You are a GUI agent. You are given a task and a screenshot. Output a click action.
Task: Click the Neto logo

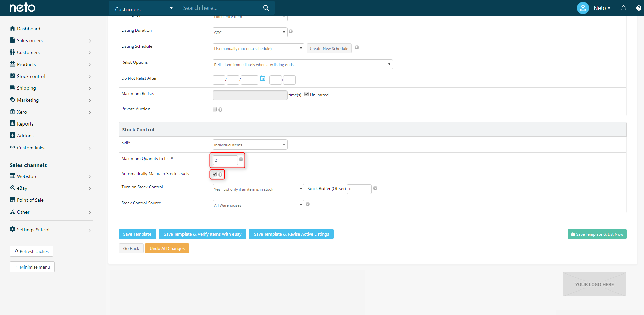tap(22, 7)
